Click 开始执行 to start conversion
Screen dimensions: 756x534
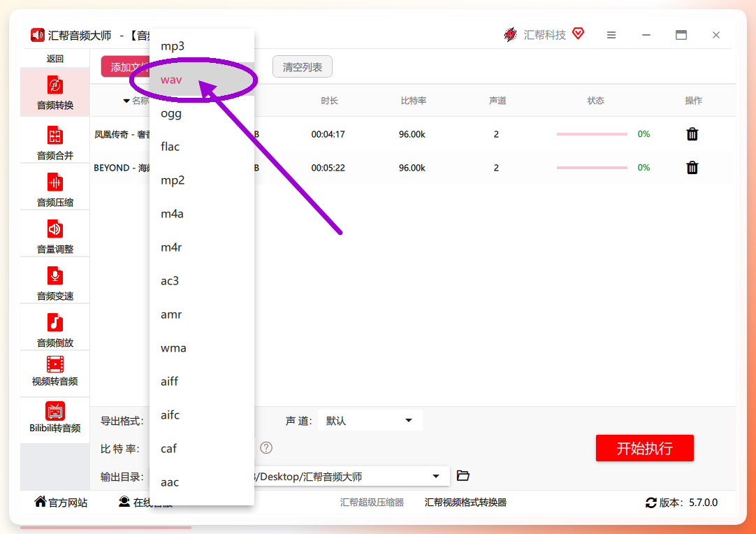click(x=645, y=448)
